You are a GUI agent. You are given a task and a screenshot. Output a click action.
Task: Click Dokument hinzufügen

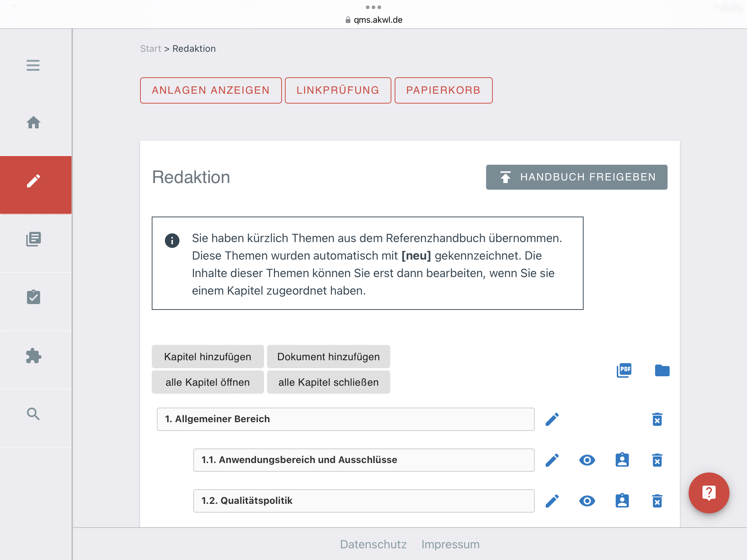click(x=328, y=357)
